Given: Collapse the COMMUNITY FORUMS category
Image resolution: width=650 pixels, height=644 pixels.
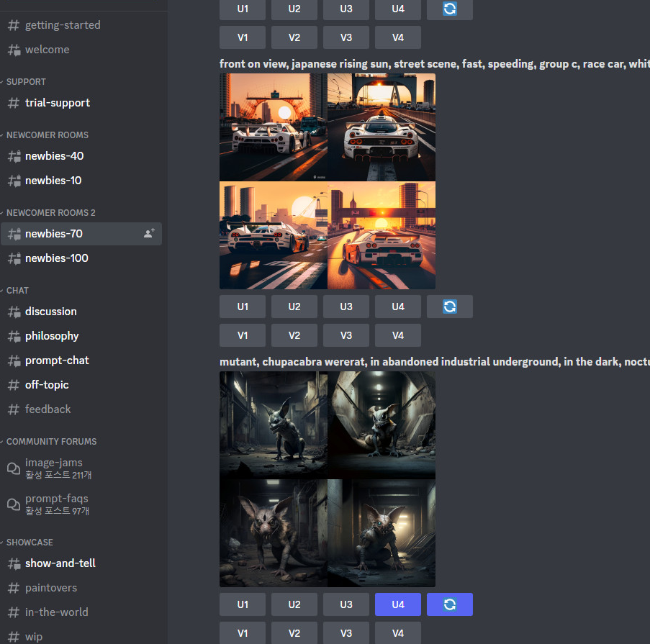Looking at the screenshot, I should (x=51, y=442).
